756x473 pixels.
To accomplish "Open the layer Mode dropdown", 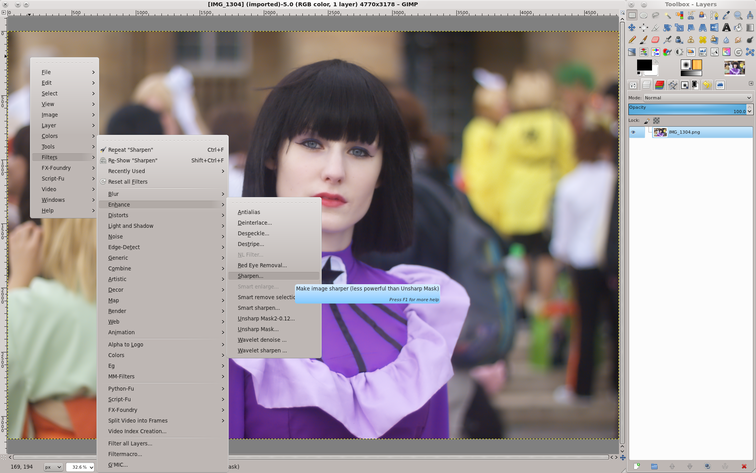I will coord(698,98).
